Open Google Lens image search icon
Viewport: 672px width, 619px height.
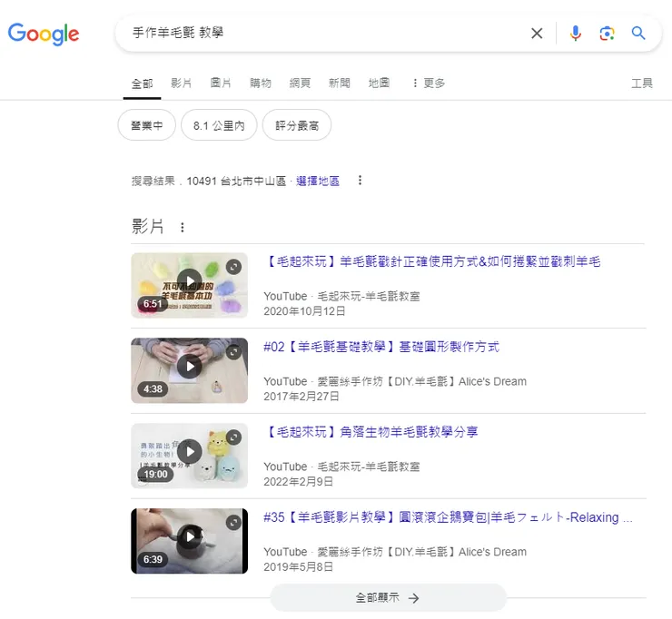[607, 33]
